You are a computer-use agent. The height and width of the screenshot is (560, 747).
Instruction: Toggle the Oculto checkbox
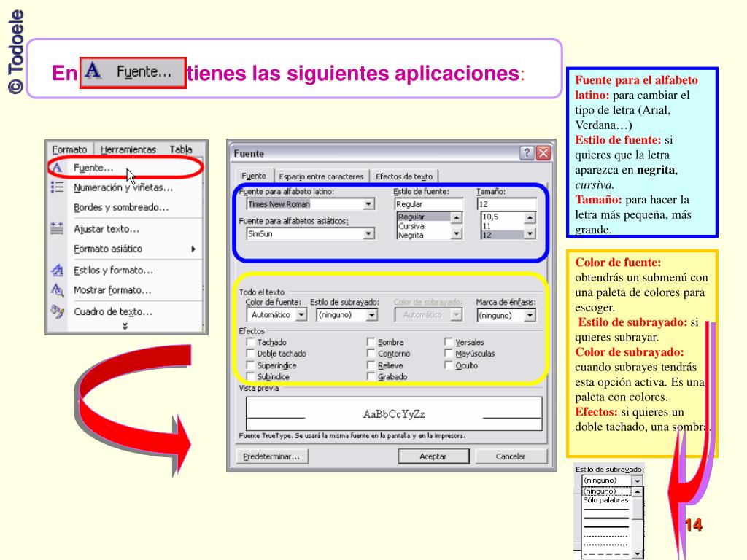449,365
